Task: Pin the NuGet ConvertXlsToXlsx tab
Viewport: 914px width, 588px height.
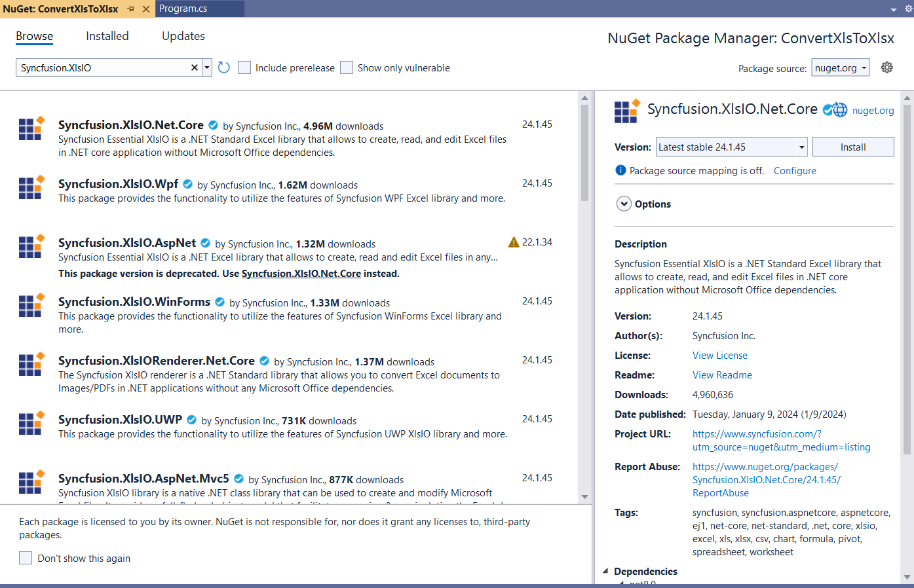Action: click(x=131, y=9)
